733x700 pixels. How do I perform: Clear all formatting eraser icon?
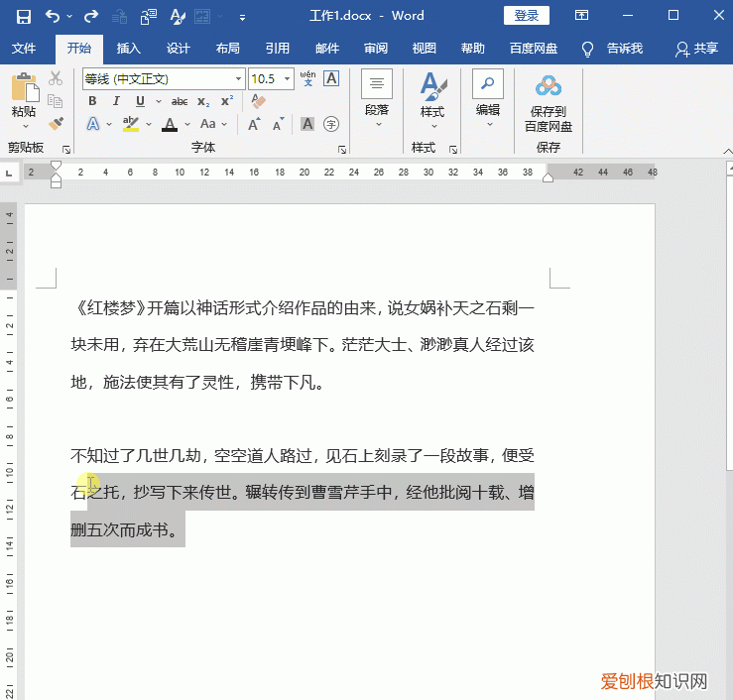(258, 101)
